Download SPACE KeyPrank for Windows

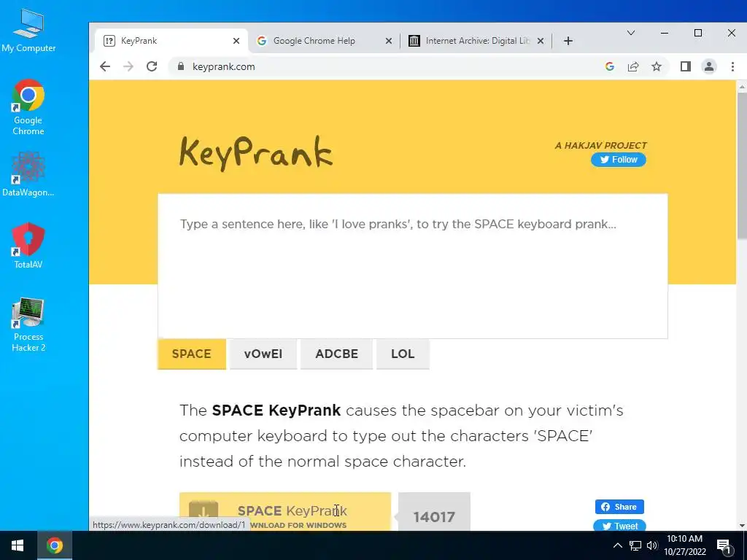click(285, 512)
